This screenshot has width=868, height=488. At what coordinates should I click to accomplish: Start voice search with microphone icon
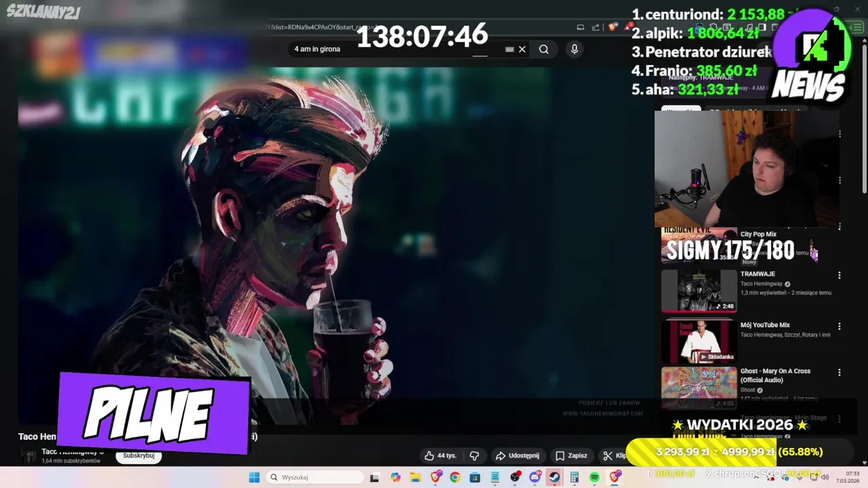574,49
